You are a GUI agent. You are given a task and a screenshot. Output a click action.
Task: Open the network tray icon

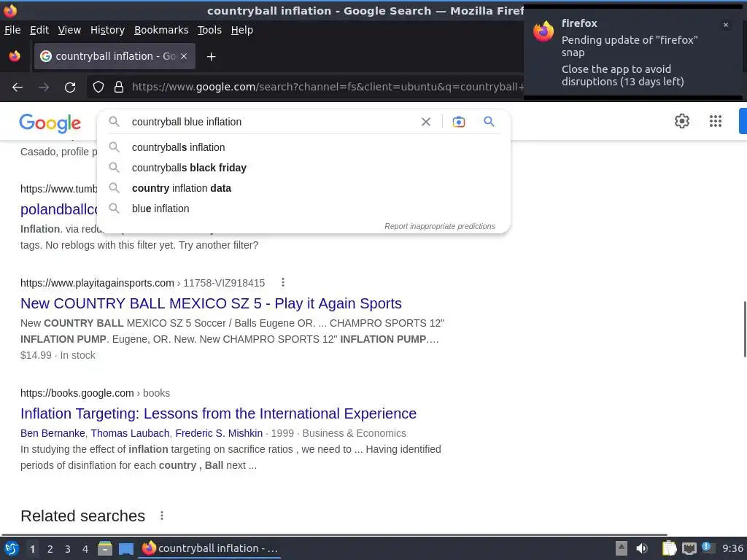pos(689,548)
